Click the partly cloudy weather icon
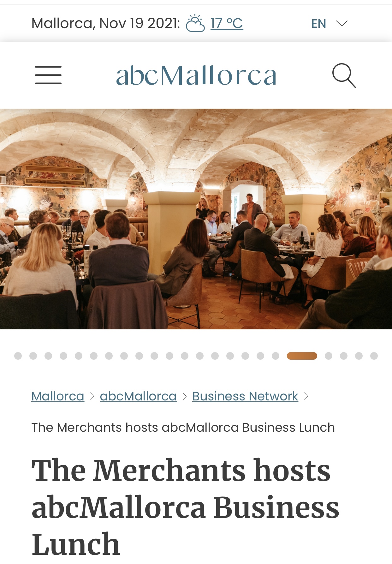Viewport: 392px width, 564px height. [195, 23]
